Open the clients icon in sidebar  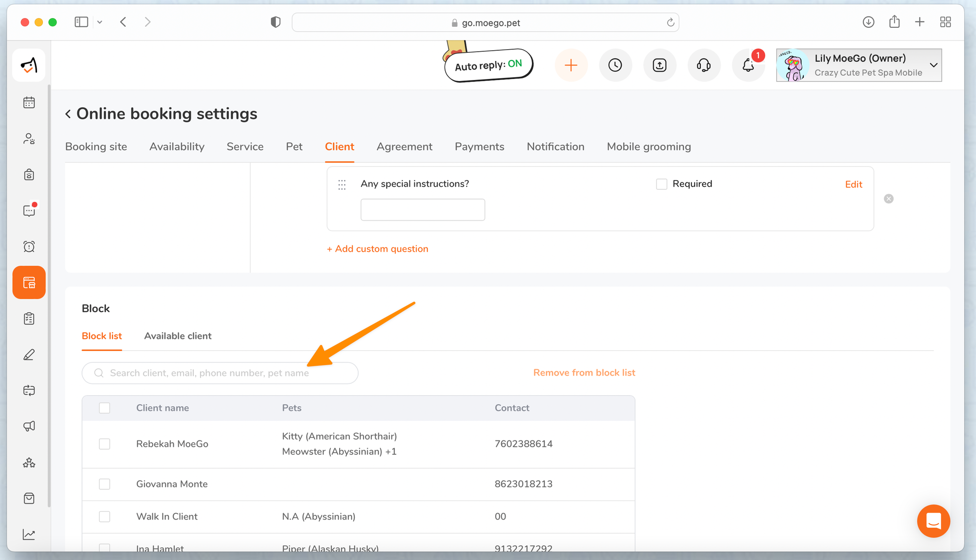29,139
